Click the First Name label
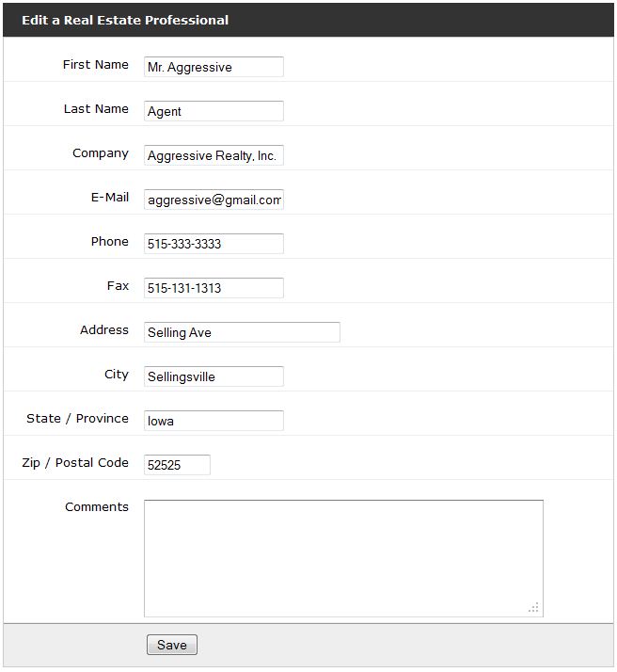Screen dimensions: 617x672 (x=96, y=65)
